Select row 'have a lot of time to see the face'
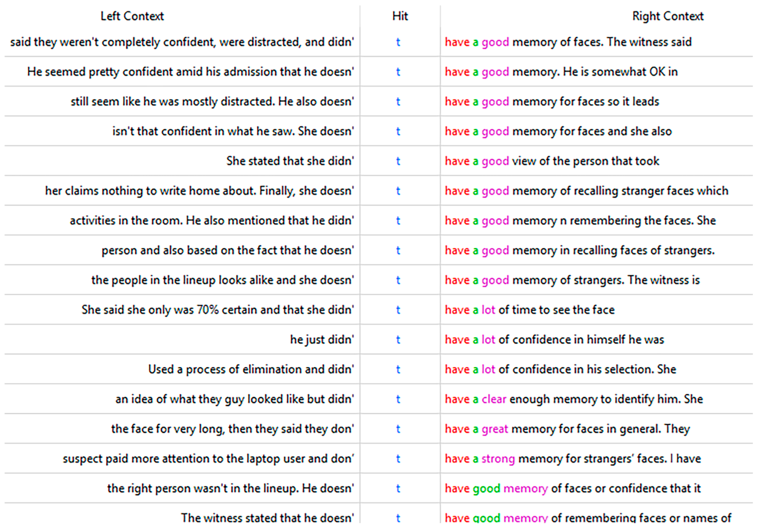 [530, 310]
